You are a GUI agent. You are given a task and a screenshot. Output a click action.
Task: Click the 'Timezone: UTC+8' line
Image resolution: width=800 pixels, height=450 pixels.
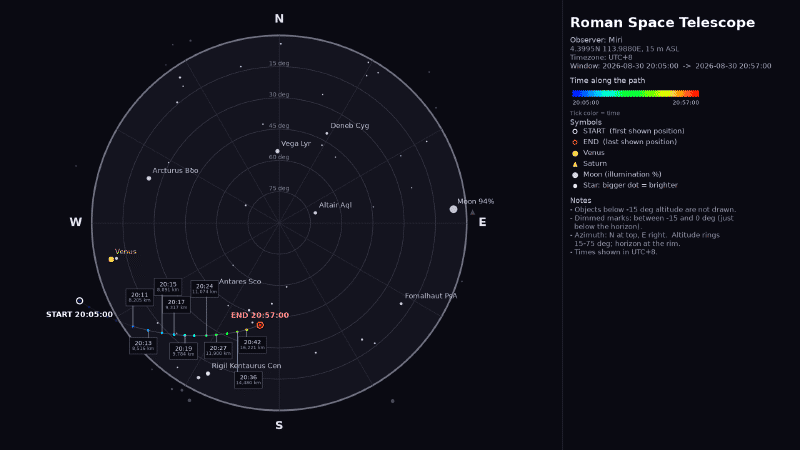pos(601,58)
